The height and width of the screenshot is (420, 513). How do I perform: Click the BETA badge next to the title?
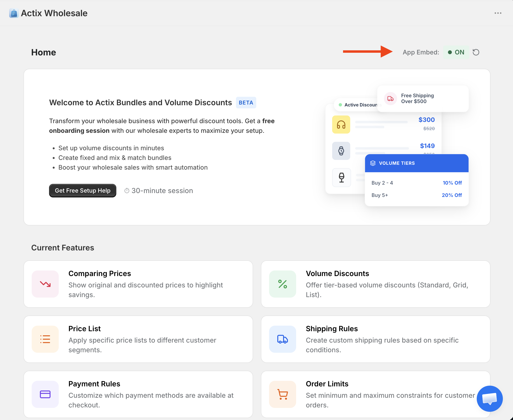pyautogui.click(x=246, y=103)
